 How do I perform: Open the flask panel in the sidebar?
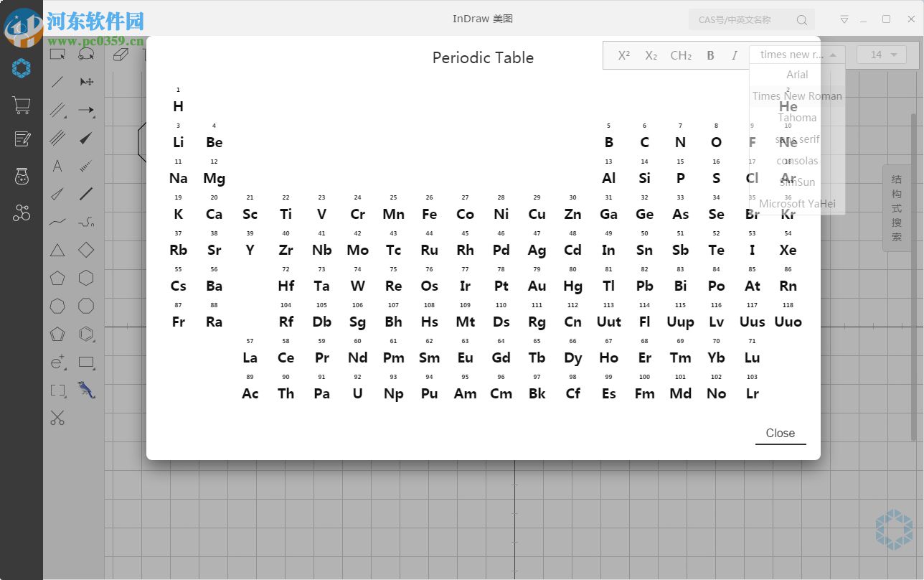tap(21, 176)
